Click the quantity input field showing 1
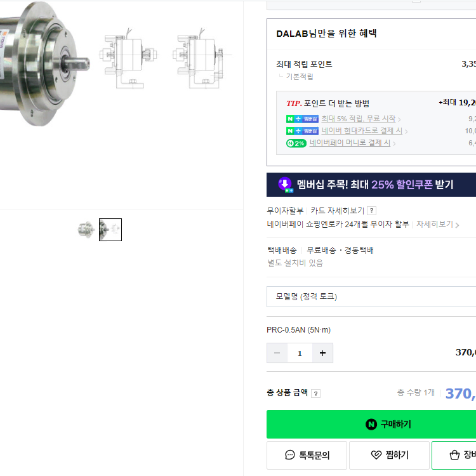Viewport: 476px width, 476px height. tap(300, 353)
